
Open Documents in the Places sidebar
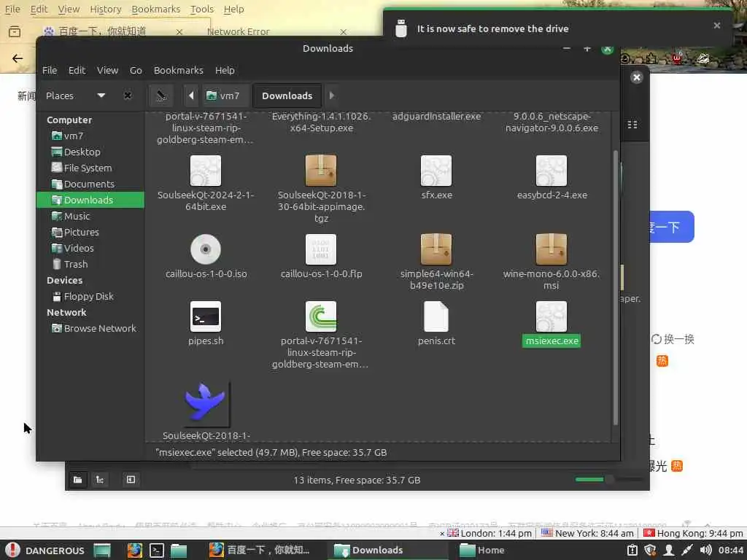point(90,184)
